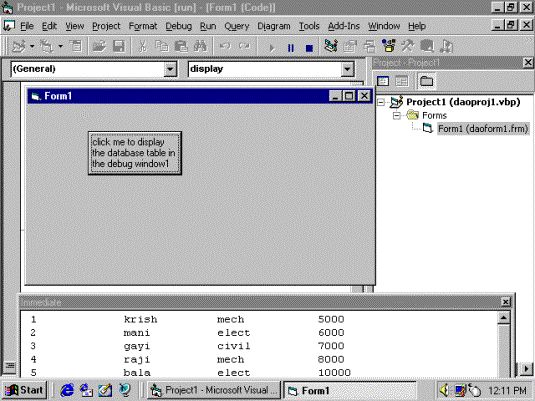535x401 pixels.
Task: Open the Object Browser toolbar icon
Action: click(389, 46)
